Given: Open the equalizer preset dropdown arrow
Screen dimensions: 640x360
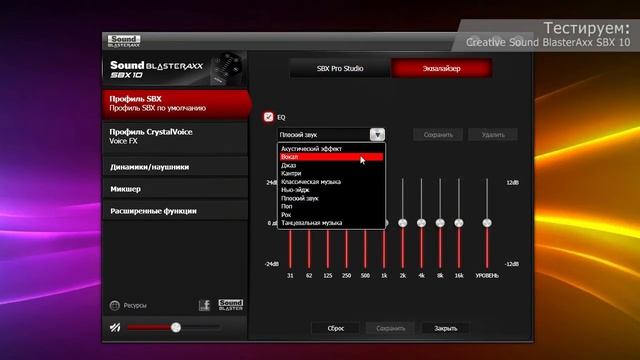Looking at the screenshot, I should (377, 134).
